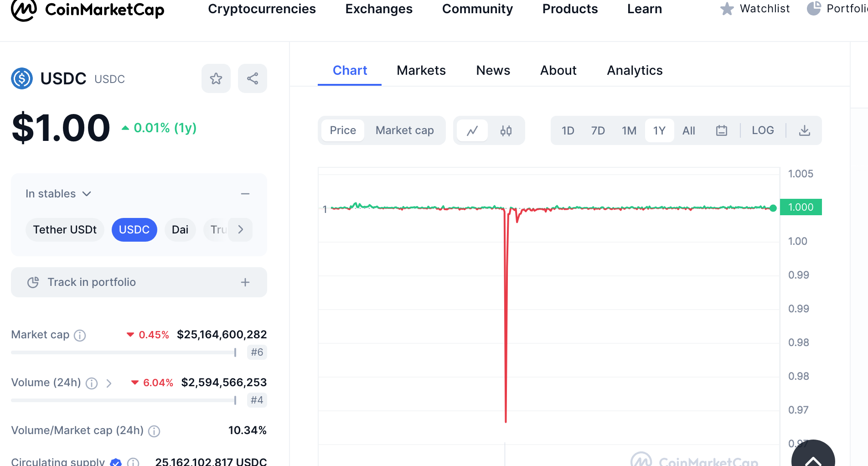Click Watchlist link in header
This screenshot has width=868, height=466.
pos(755,9)
